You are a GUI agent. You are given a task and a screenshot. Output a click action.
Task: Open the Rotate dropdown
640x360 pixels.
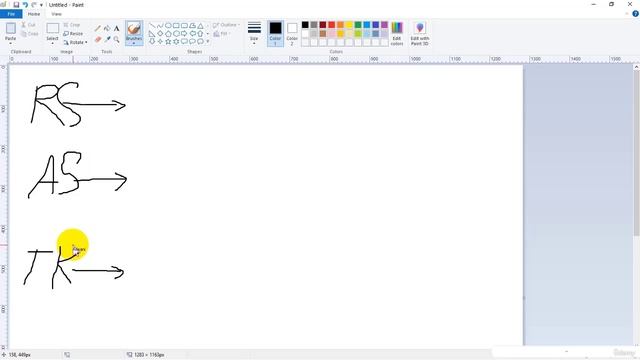[x=76, y=42]
